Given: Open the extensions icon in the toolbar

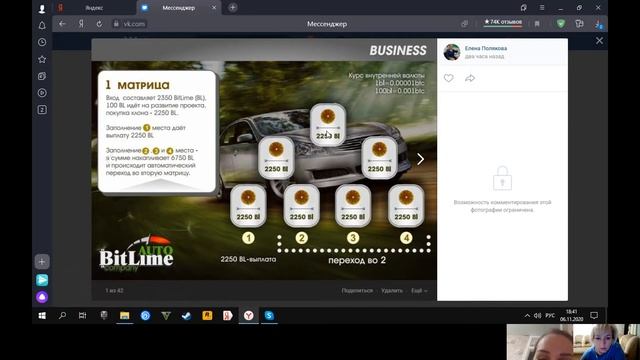Looking at the screenshot, I should click(579, 24).
